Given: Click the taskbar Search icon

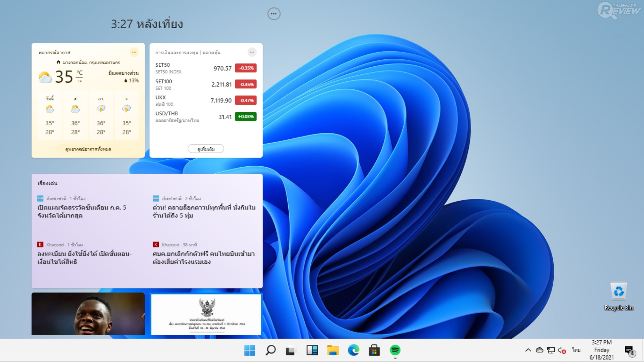Looking at the screenshot, I should (270, 350).
